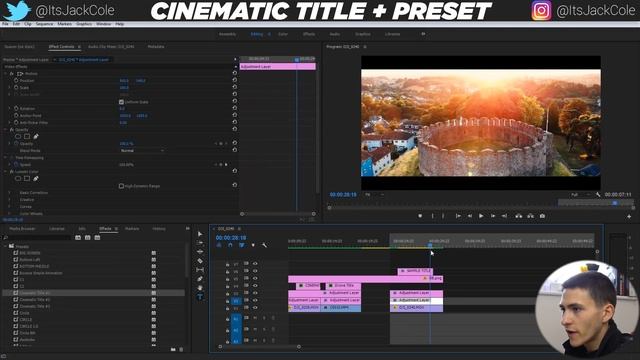Toggle Scale animation stopwatch
This screenshot has height=360, width=640.
(16, 87)
